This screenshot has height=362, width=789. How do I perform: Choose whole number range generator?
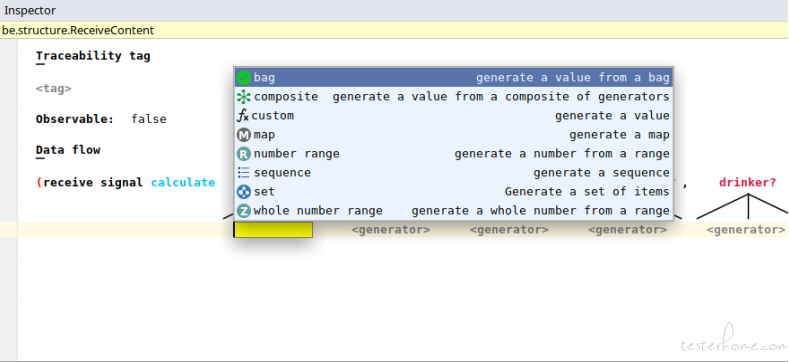tap(453, 210)
